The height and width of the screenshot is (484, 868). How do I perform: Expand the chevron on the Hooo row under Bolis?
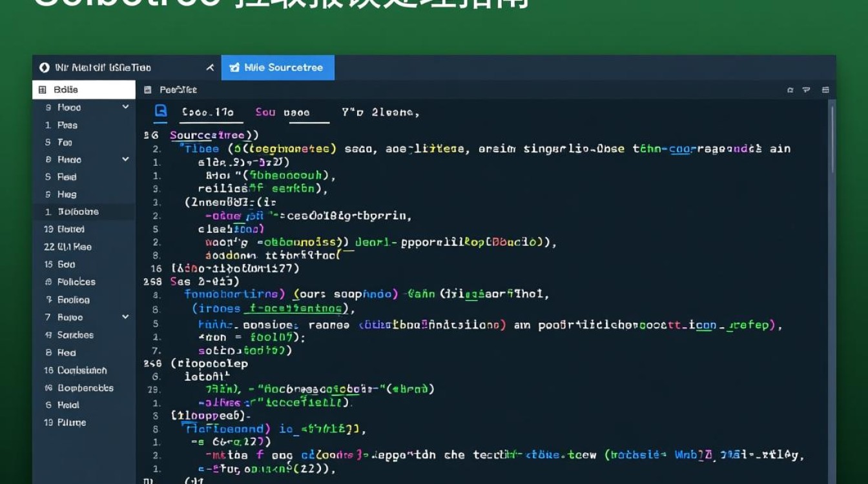point(125,107)
